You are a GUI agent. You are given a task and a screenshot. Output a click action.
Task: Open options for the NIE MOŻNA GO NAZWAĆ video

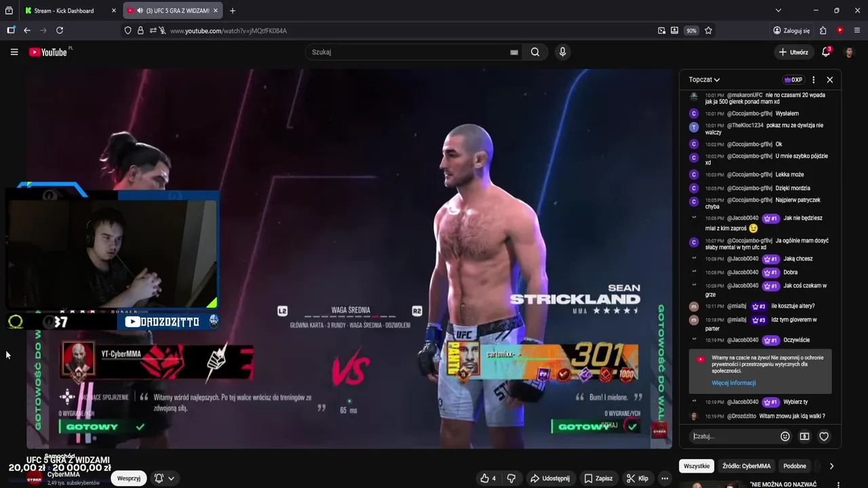[839, 485]
